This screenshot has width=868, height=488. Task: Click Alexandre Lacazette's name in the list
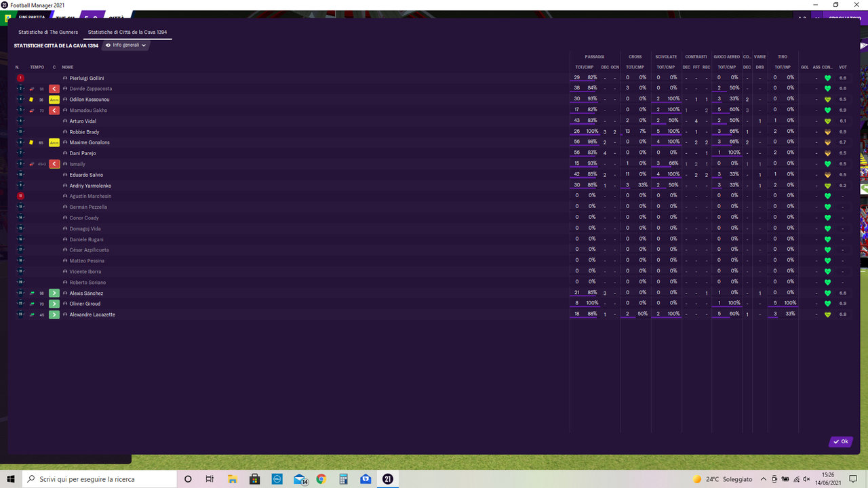pyautogui.click(x=93, y=314)
